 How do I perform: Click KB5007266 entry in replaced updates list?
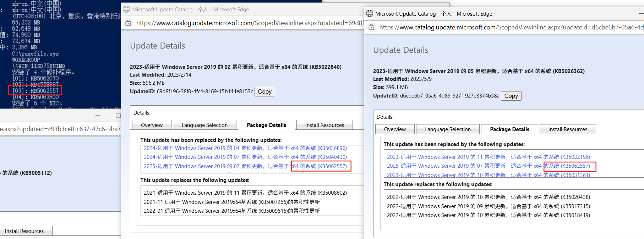(x=232, y=202)
